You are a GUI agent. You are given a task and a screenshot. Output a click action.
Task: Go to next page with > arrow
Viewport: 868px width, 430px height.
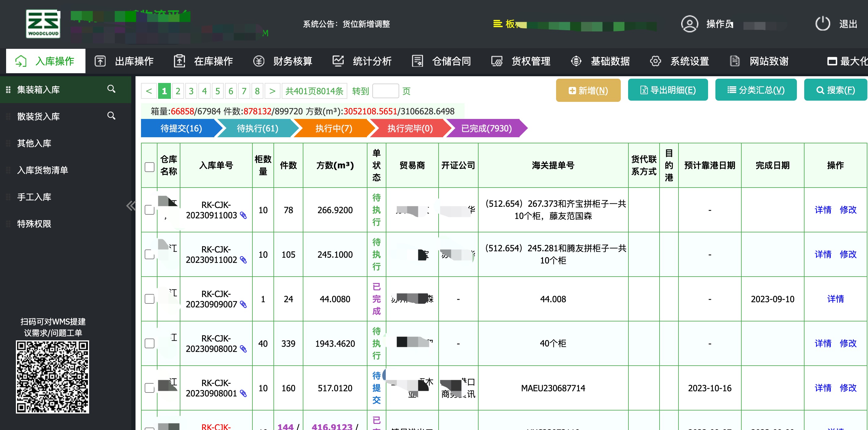pyautogui.click(x=272, y=91)
